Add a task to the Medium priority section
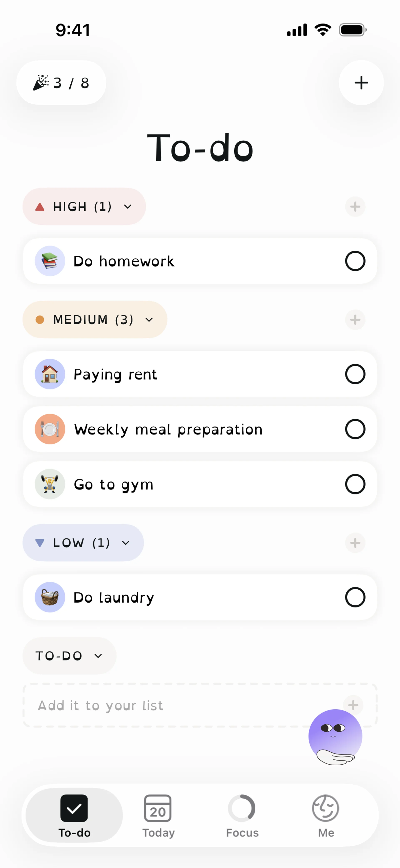 (355, 320)
